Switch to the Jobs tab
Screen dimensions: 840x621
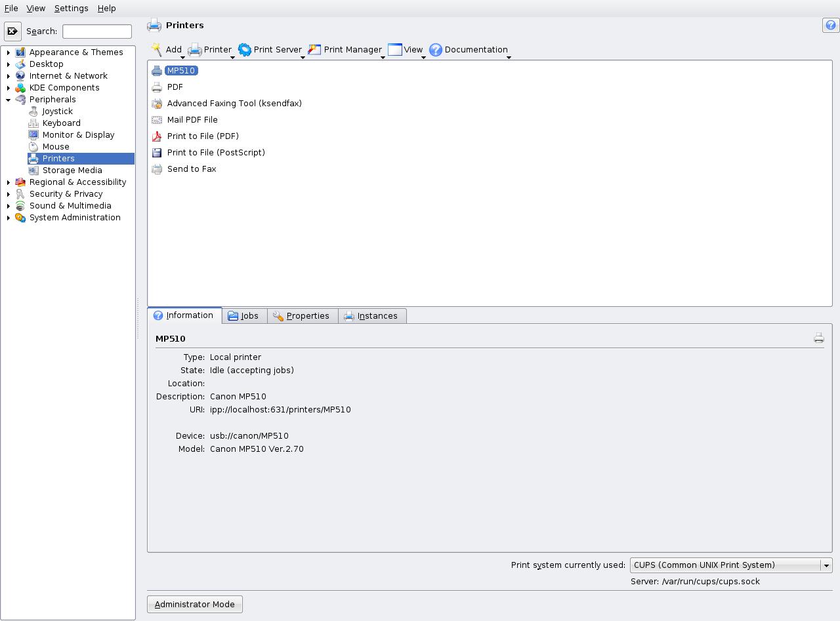pos(243,316)
